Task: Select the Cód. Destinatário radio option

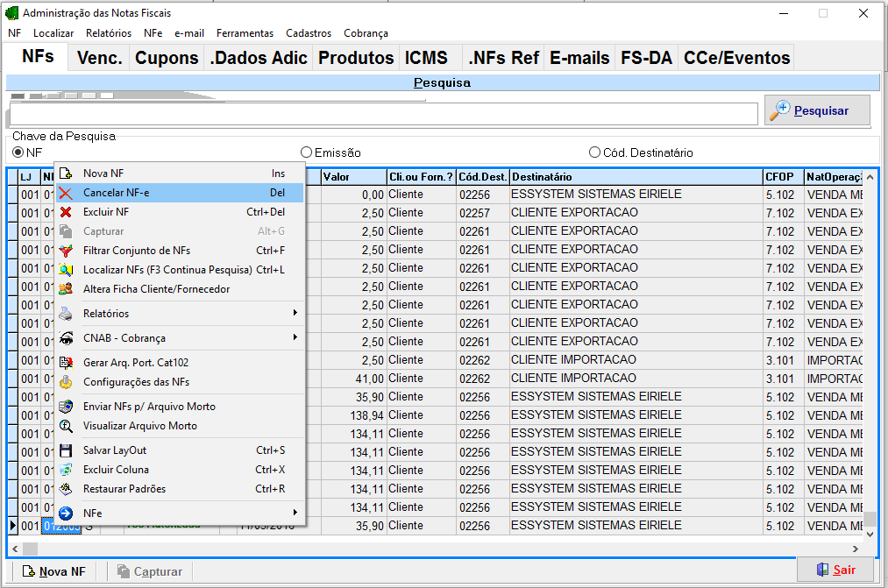Action: tap(594, 152)
